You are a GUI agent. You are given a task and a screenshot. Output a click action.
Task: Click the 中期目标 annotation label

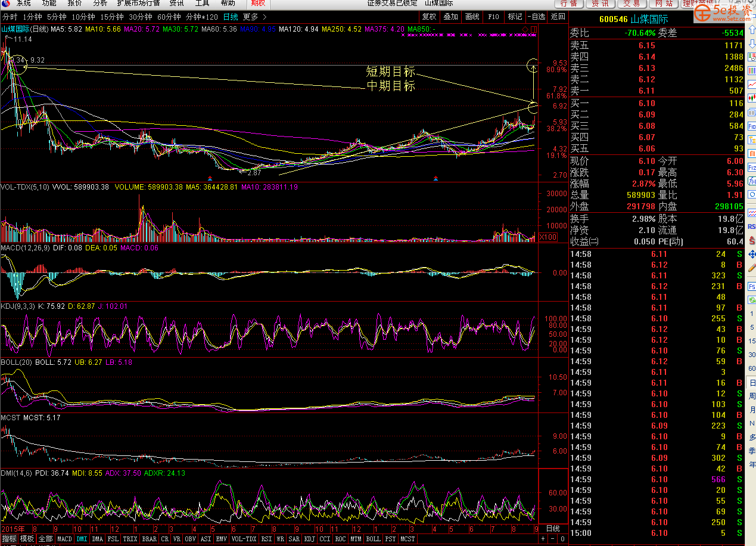(x=391, y=86)
